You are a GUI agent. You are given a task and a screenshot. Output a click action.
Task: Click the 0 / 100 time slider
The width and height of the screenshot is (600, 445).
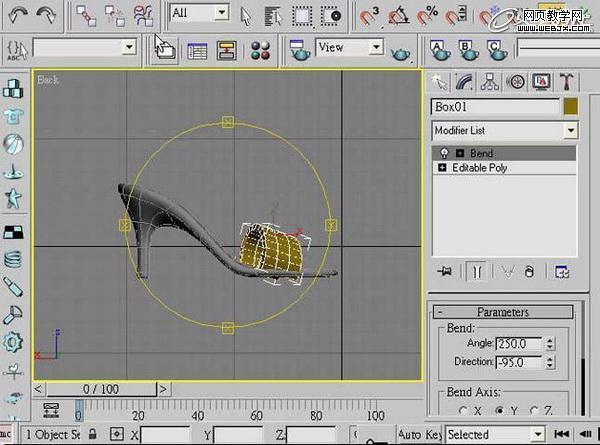(x=101, y=389)
